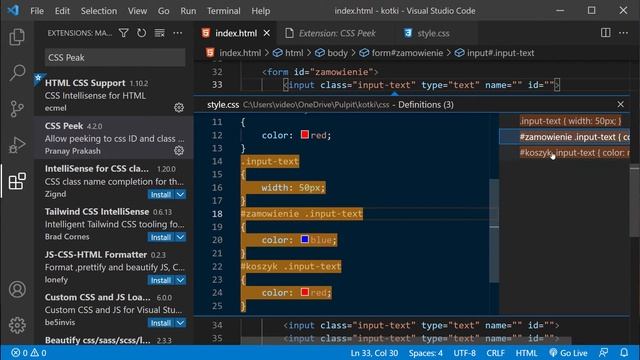Viewport: 640px width, 360px height.
Task: Open the Go menu
Action: click(163, 11)
